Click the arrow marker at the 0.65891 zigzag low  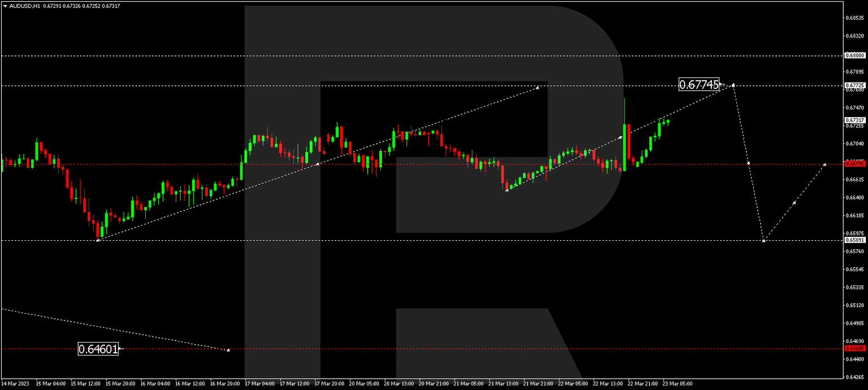(764, 240)
